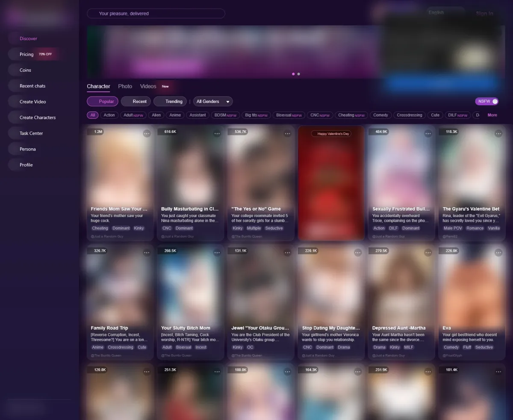This screenshot has width=513, height=420.
Task: Open the Coins page in sidebar
Action: tap(25, 70)
